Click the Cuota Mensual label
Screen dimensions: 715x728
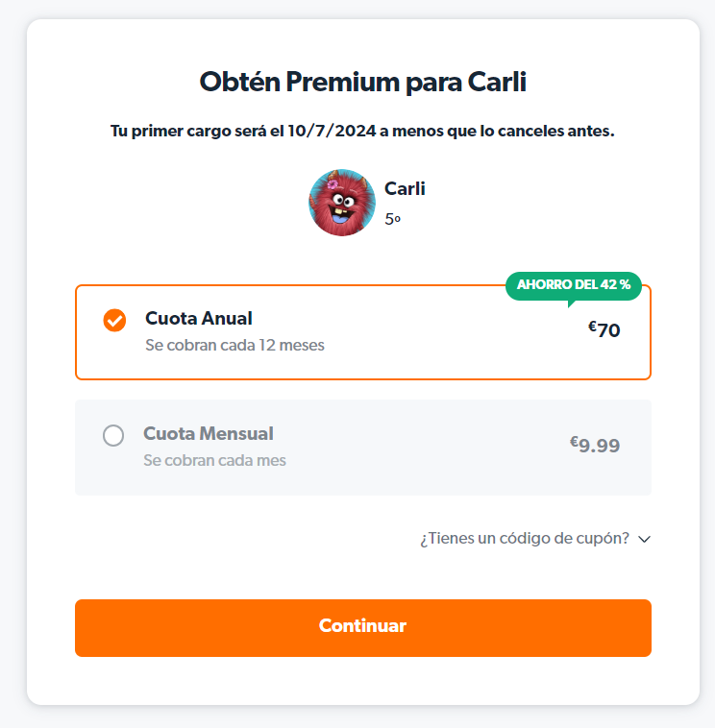click(x=209, y=434)
